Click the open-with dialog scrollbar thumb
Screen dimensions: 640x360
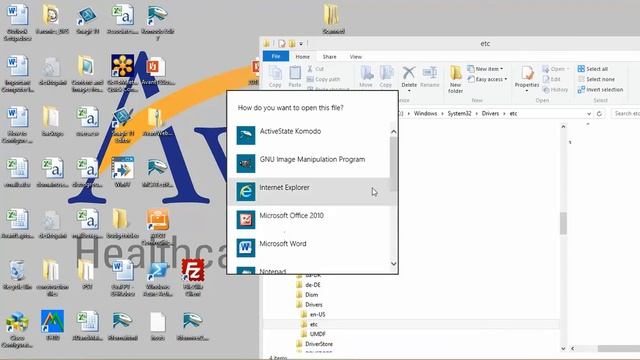pyautogui.click(x=393, y=164)
